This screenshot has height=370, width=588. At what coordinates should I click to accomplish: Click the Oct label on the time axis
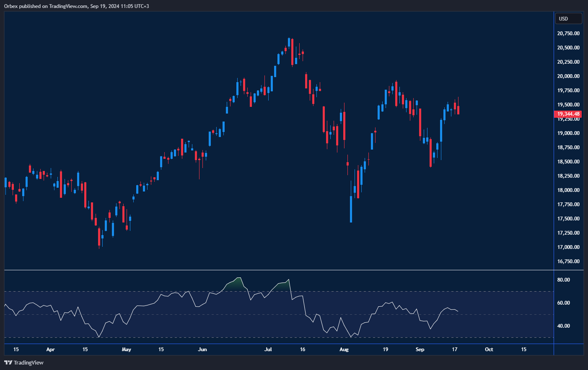point(489,349)
